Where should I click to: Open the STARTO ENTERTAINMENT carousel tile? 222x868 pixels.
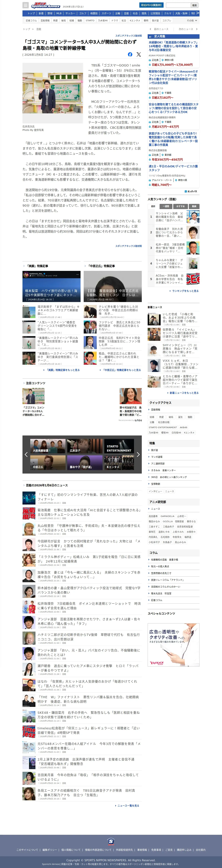[119, 446]
